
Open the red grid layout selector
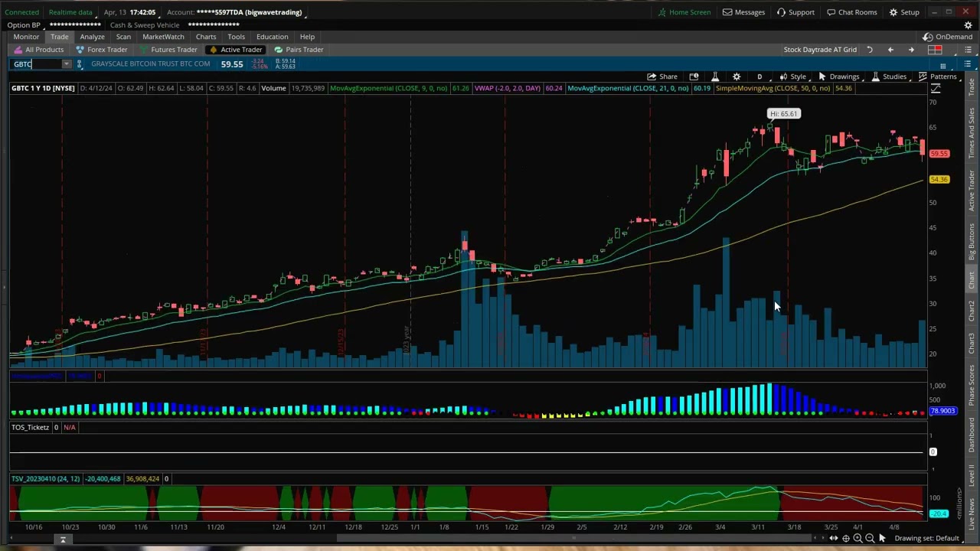coord(935,50)
